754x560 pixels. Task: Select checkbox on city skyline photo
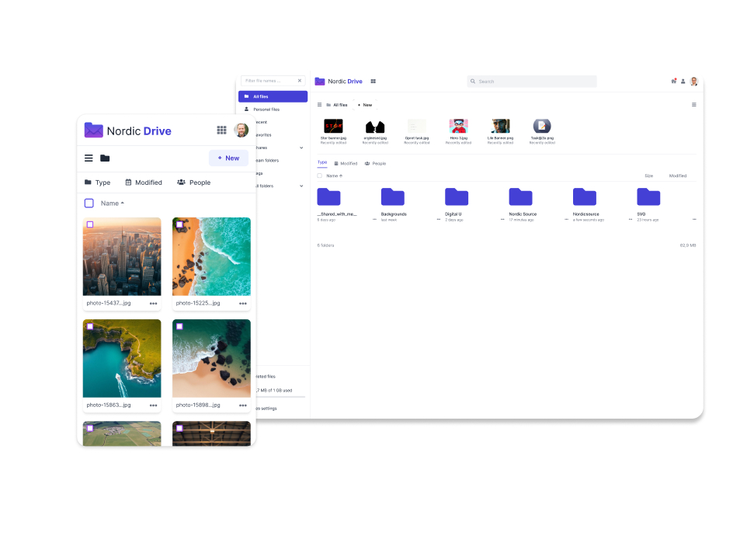point(90,224)
